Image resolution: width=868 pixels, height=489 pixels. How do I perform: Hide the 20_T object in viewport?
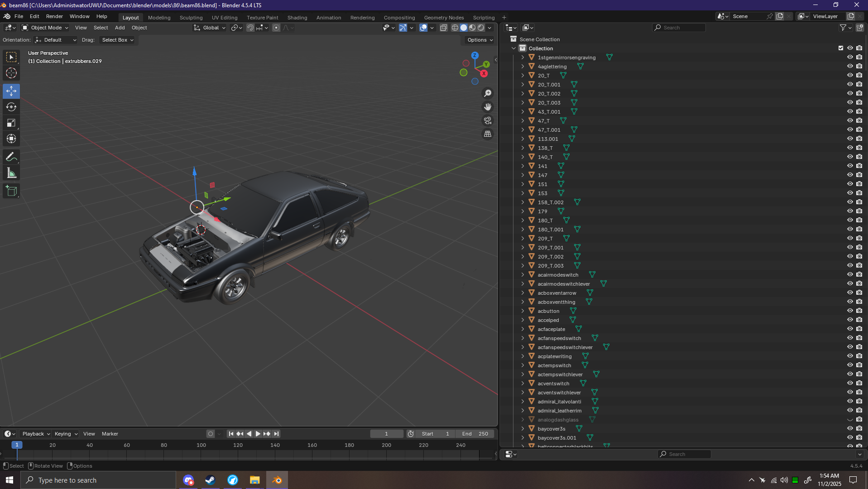click(850, 75)
